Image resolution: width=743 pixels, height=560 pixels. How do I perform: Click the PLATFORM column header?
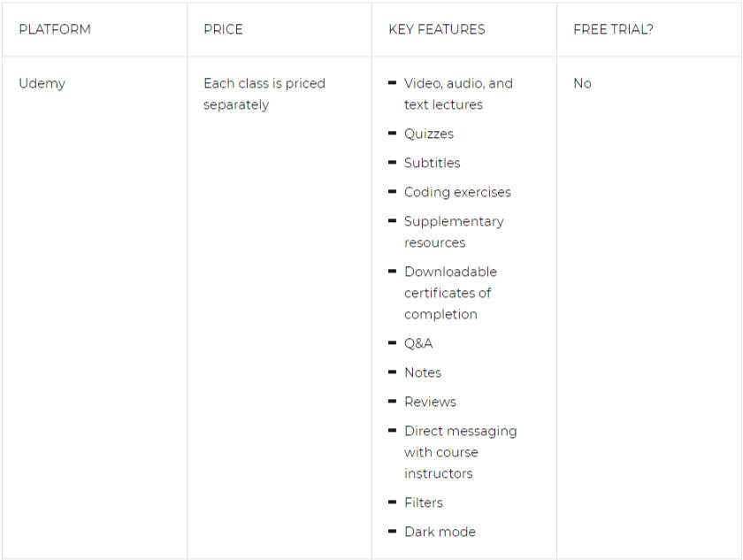[55, 29]
